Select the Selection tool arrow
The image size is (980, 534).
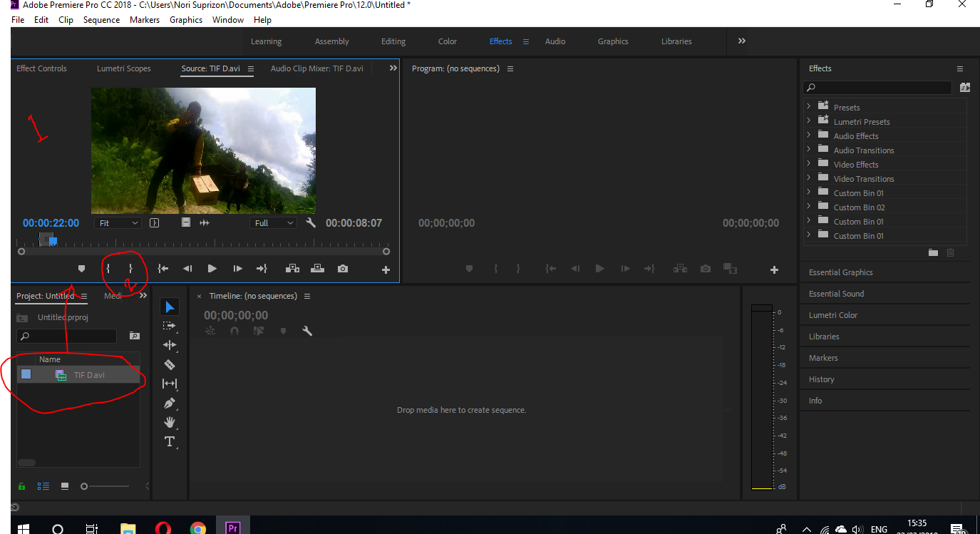point(170,307)
